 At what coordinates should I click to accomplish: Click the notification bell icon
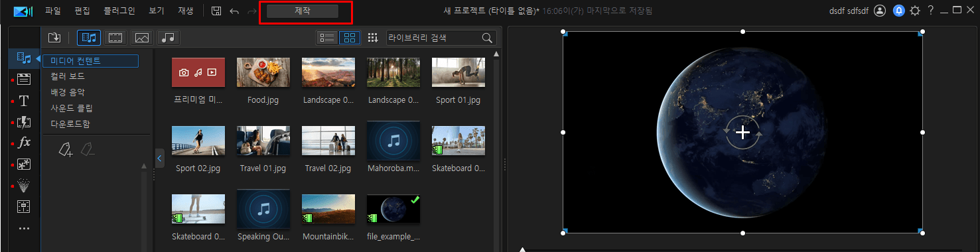[x=898, y=11]
